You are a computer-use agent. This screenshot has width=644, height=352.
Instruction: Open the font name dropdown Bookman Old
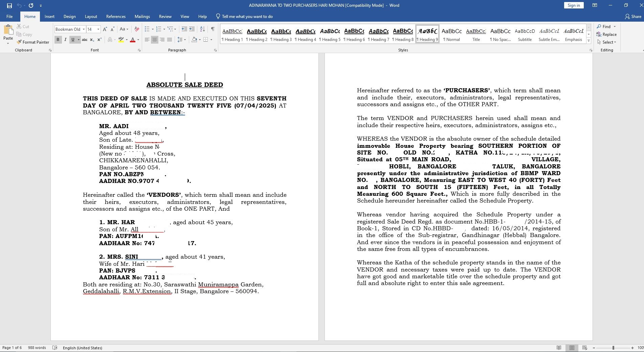(x=84, y=29)
